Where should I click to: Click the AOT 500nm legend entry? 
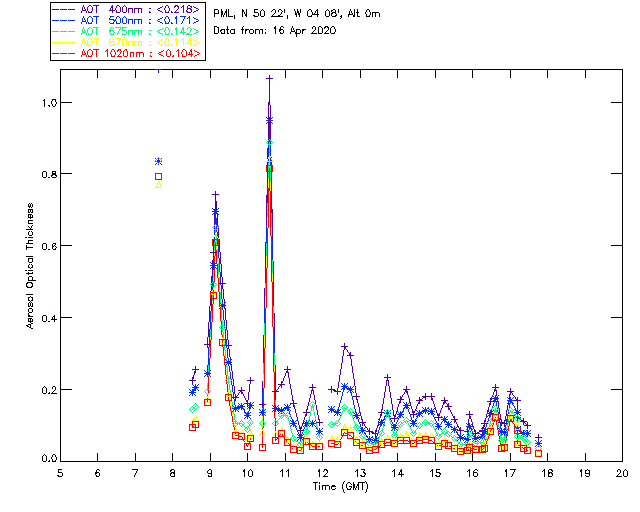pos(127,20)
